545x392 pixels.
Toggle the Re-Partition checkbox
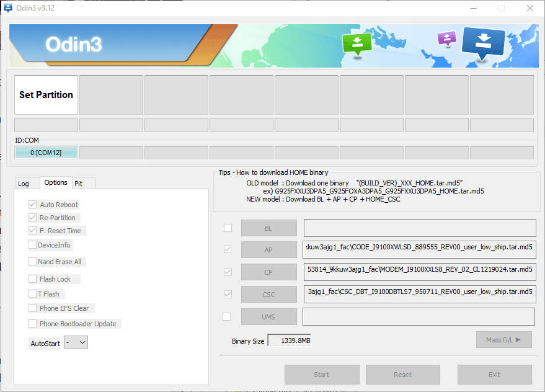[x=33, y=218]
